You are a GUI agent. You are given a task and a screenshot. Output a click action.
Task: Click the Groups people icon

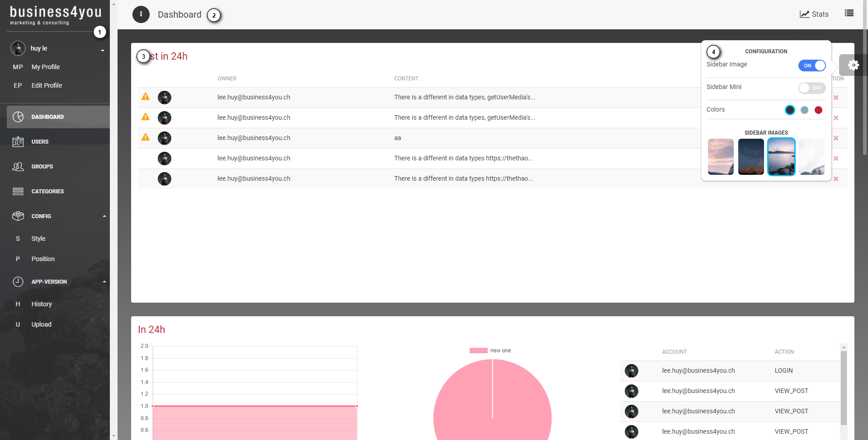[18, 167]
